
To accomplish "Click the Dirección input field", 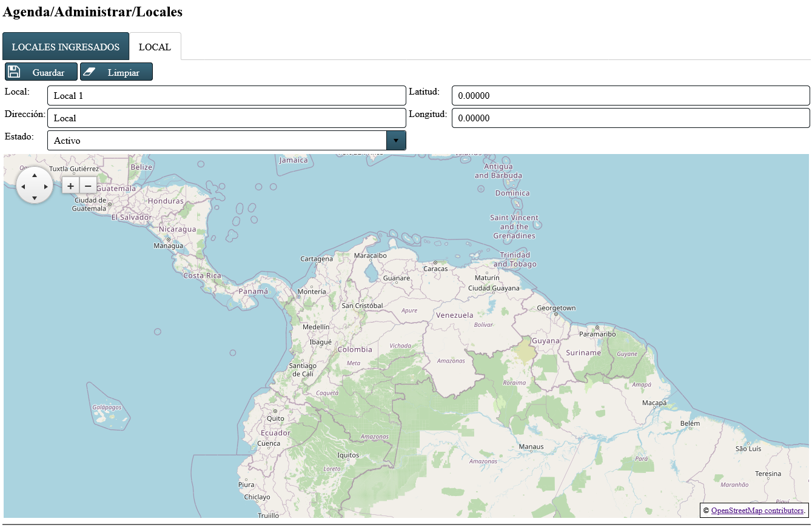I will [226, 118].
